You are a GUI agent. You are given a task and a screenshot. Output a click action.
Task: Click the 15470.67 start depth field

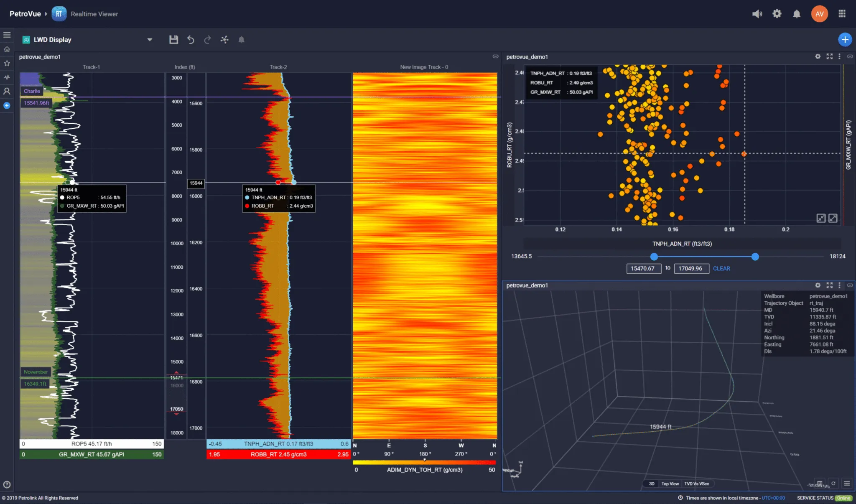pyautogui.click(x=643, y=268)
